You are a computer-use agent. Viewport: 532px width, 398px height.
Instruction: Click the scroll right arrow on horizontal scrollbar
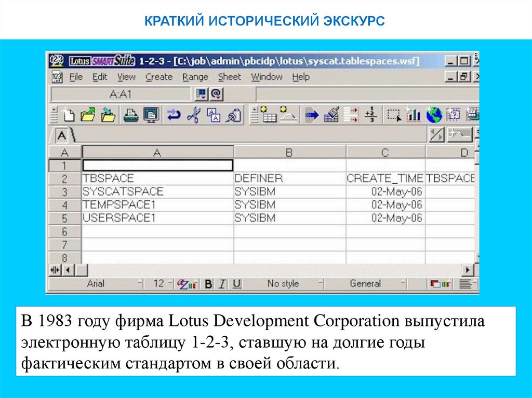coord(468,270)
